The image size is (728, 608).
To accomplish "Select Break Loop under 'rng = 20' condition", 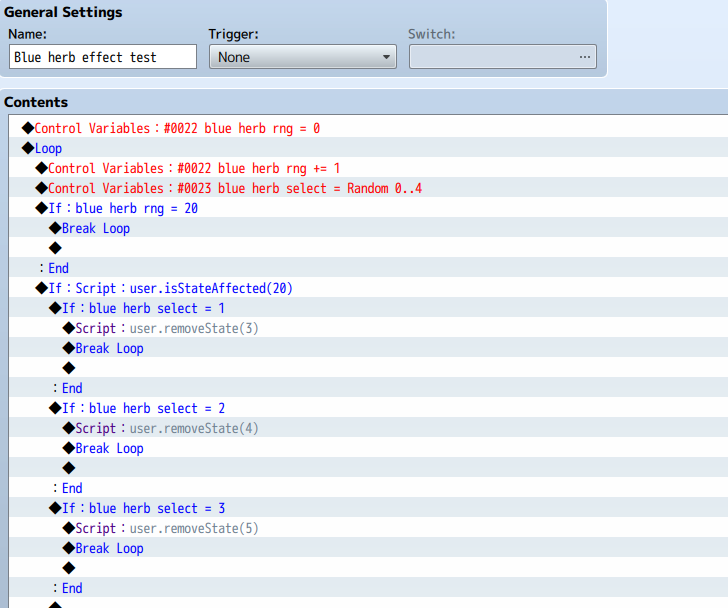I will coord(369,227).
